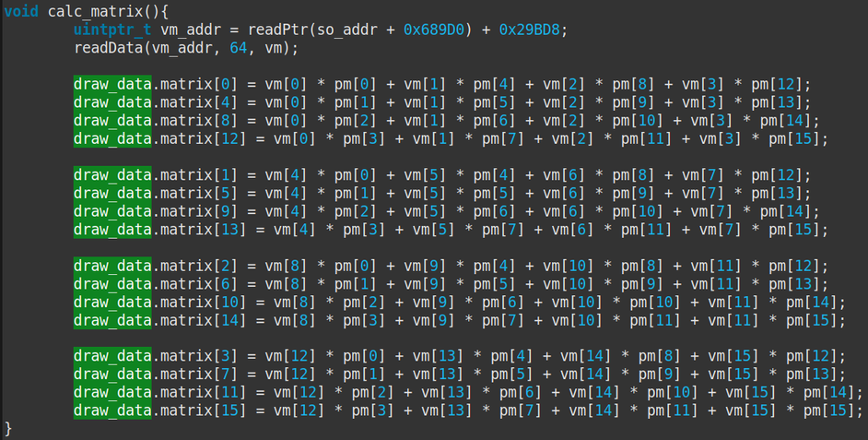This screenshot has height=440, width=868.
Task: Click highlighted draw_data on matrix[11] line
Action: coord(112,392)
